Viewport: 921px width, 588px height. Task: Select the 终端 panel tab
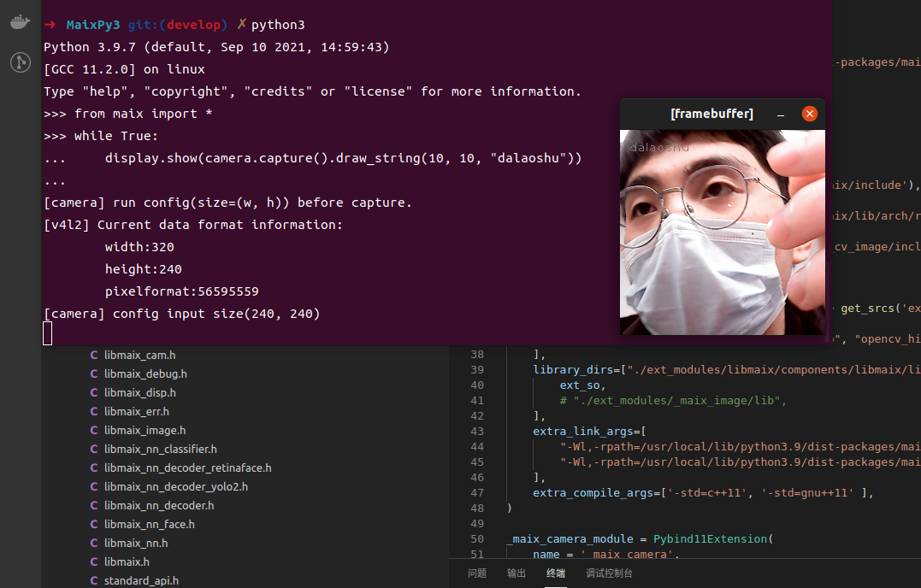click(x=556, y=573)
